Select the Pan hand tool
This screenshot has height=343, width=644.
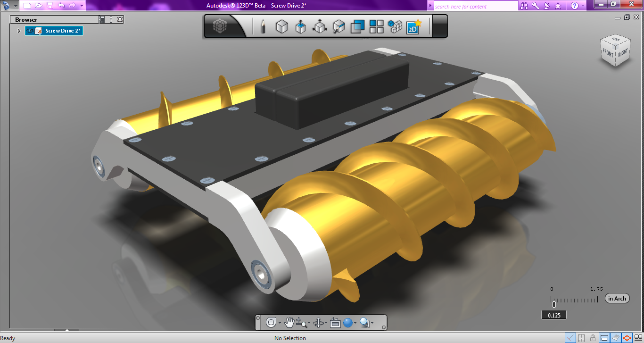[289, 322]
